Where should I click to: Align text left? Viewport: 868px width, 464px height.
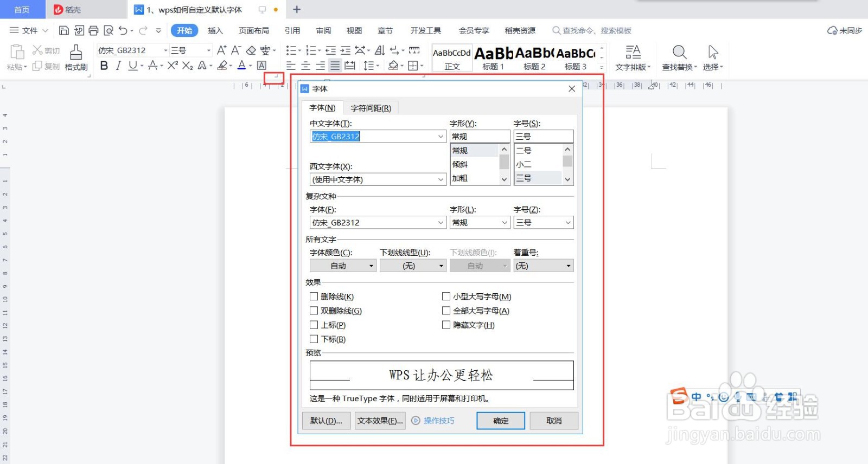[291, 66]
